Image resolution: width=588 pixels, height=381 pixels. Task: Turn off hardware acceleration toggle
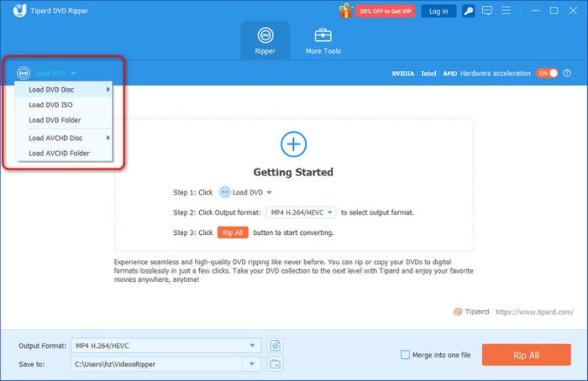click(547, 73)
